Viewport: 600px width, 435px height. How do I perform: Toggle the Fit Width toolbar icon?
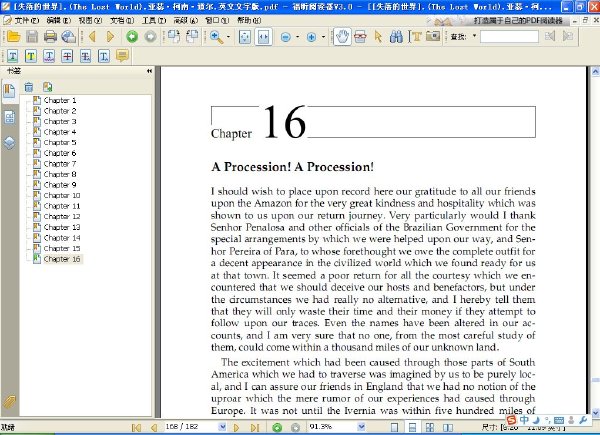263,37
